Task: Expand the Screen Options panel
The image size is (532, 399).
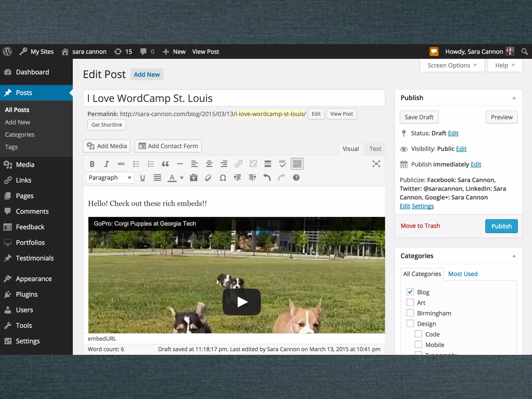Action: click(452, 65)
